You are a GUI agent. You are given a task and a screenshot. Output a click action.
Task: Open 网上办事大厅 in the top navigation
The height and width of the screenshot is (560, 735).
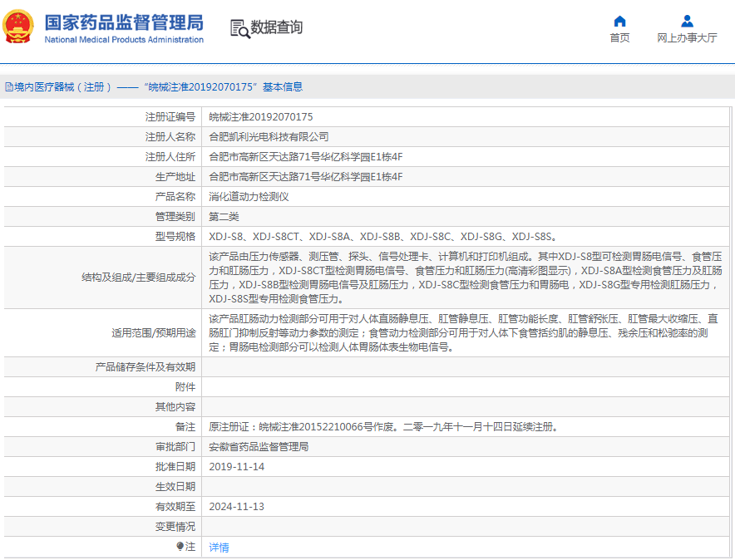coord(687,37)
